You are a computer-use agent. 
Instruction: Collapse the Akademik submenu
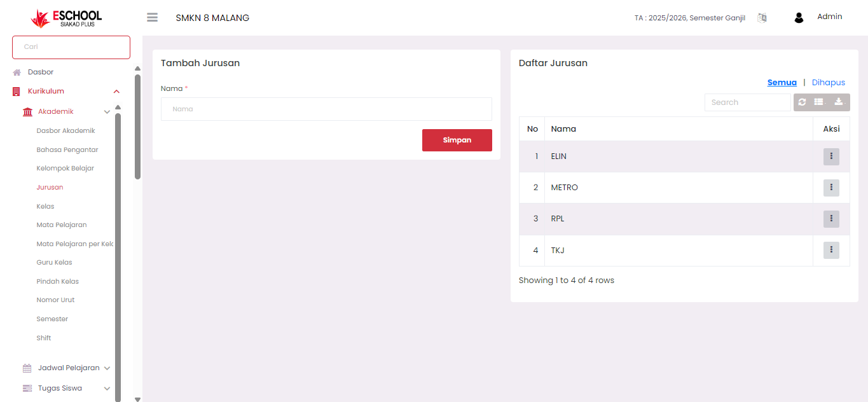[x=107, y=112]
